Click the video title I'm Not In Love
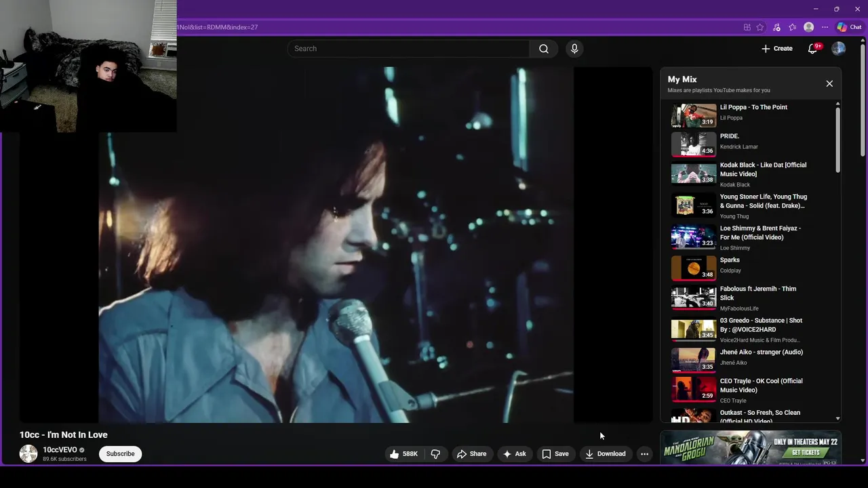868x488 pixels. pos(64,435)
